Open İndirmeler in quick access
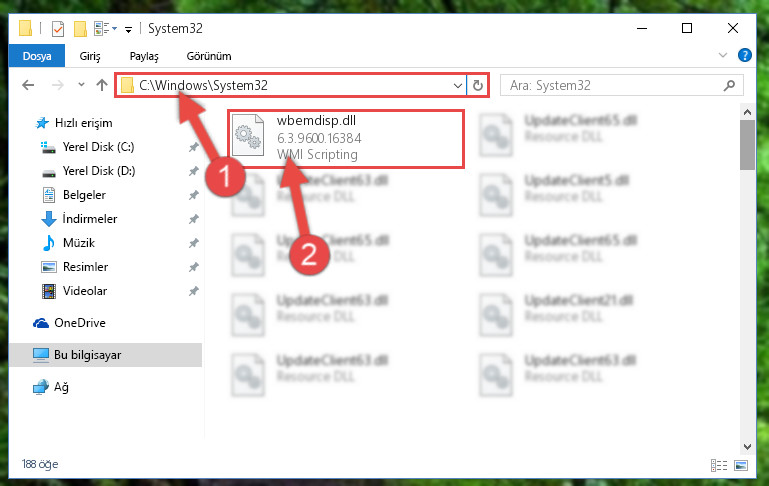This screenshot has width=769, height=486. pyautogui.click(x=90, y=219)
